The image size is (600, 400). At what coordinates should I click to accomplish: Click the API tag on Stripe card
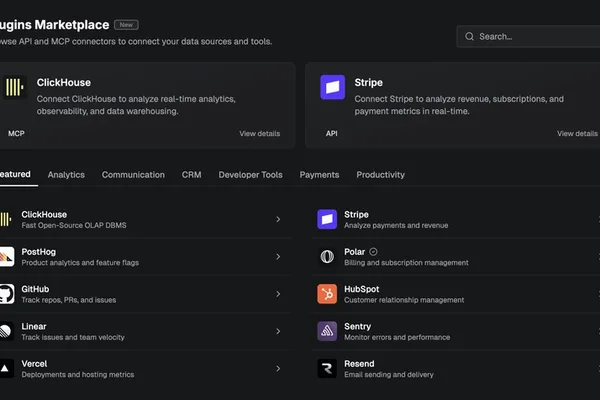(x=331, y=134)
